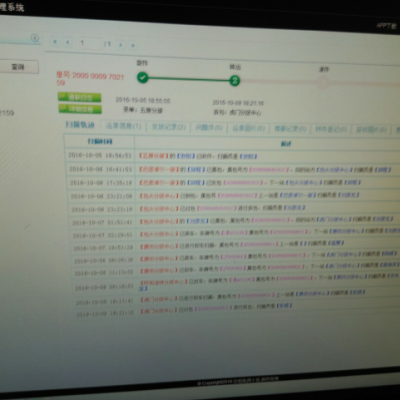Click the first green button under tracking number
The height and width of the screenshot is (400, 400).
(x=80, y=97)
